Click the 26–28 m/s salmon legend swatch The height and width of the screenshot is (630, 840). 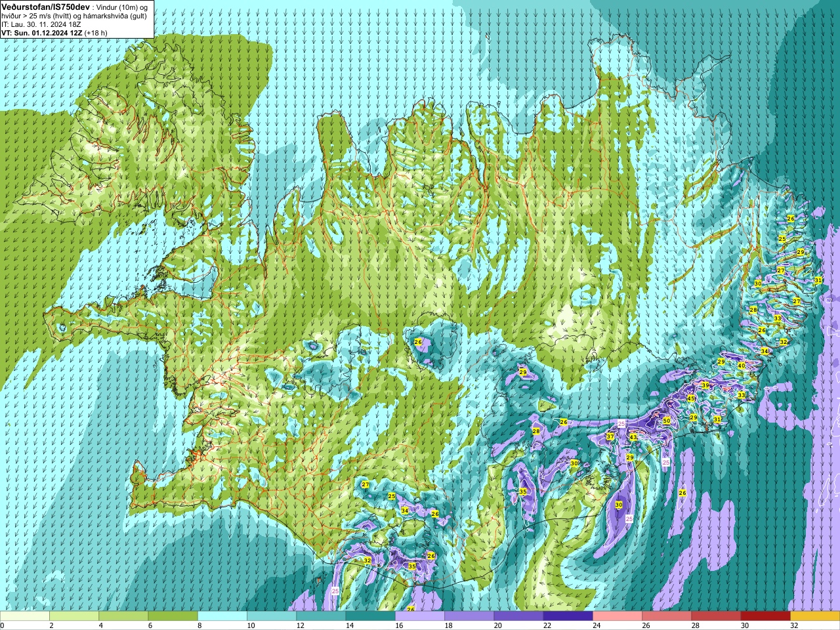(667, 616)
